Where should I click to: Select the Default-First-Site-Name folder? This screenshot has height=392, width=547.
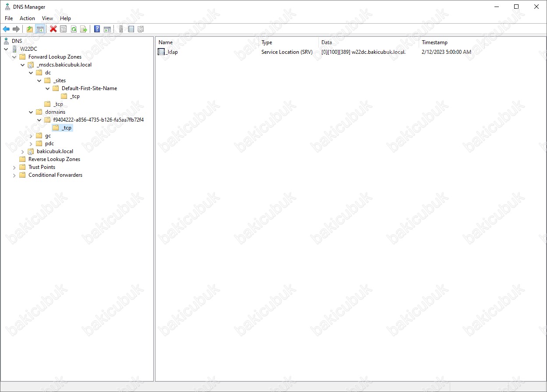click(89, 88)
